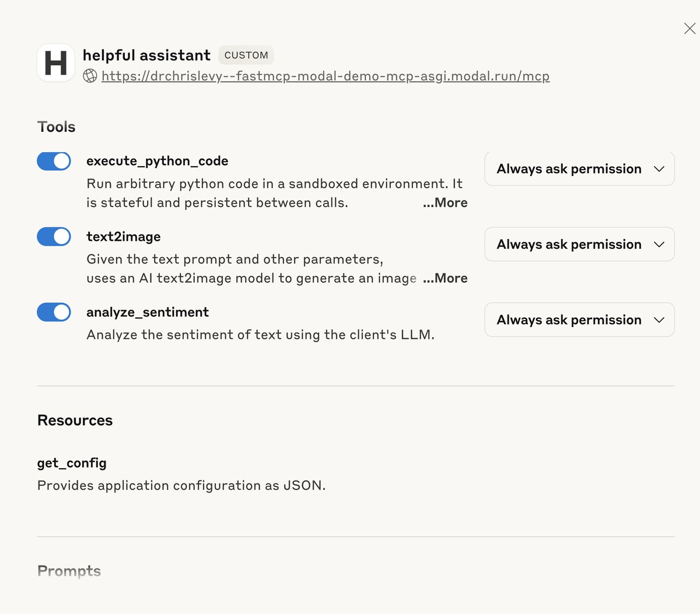This screenshot has width=700, height=614.
Task: Click the Prompts section heading
Action: tap(69, 571)
